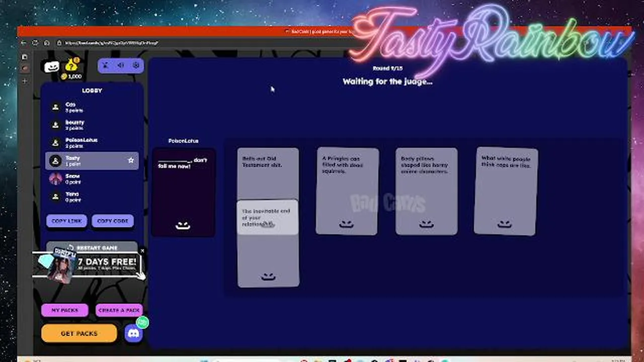The image size is (644, 362).
Task: Open the Discord link icon
Action: tap(133, 333)
